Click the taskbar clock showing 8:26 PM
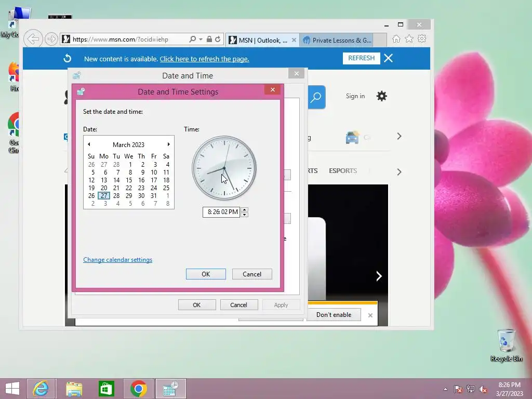This screenshot has height=399, width=532. (509, 389)
